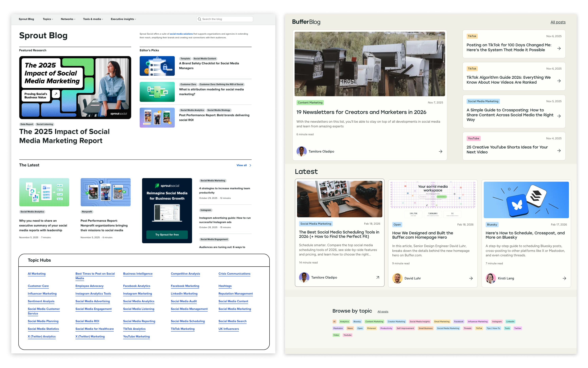This screenshot has width=588, height=368.
Task: Click the Search the blog field
Action: (226, 19)
